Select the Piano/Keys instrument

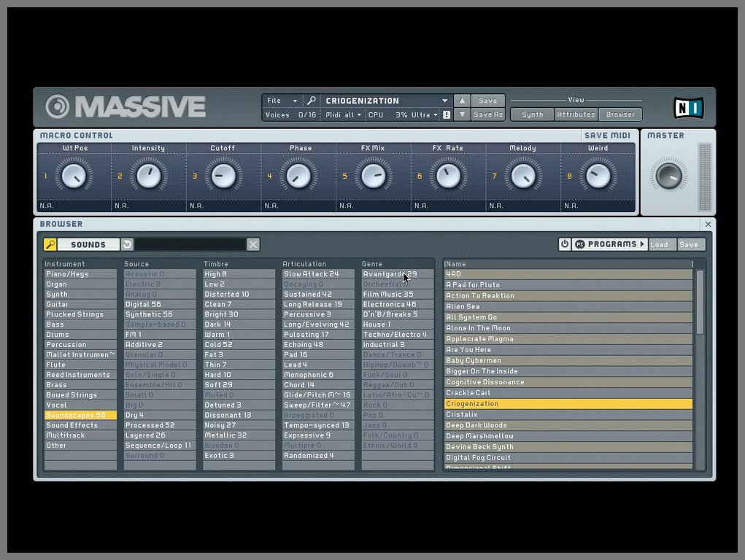click(x=80, y=274)
